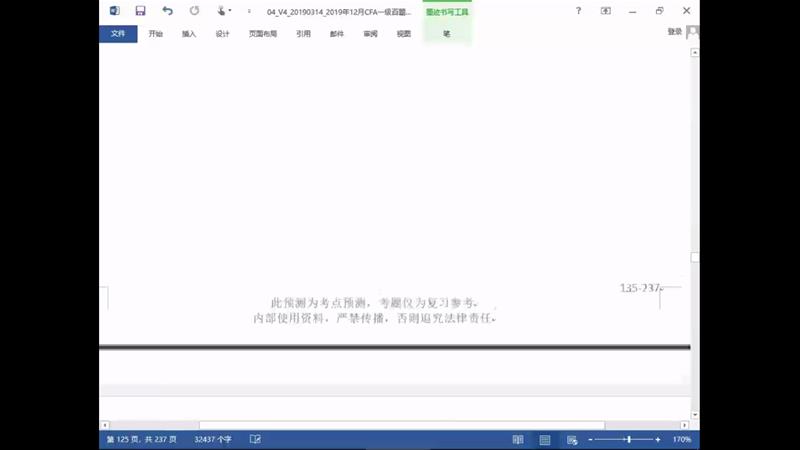The height and width of the screenshot is (450, 800).
Task: Open the 文件 (File) tab
Action: (x=118, y=34)
